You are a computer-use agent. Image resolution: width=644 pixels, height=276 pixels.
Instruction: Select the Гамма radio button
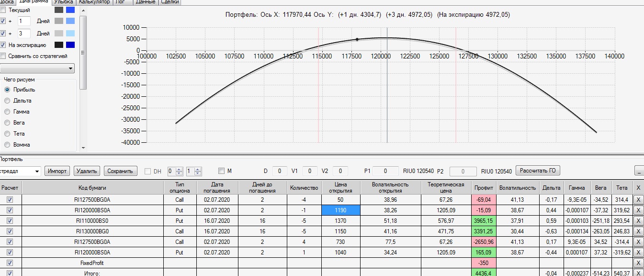(x=7, y=112)
